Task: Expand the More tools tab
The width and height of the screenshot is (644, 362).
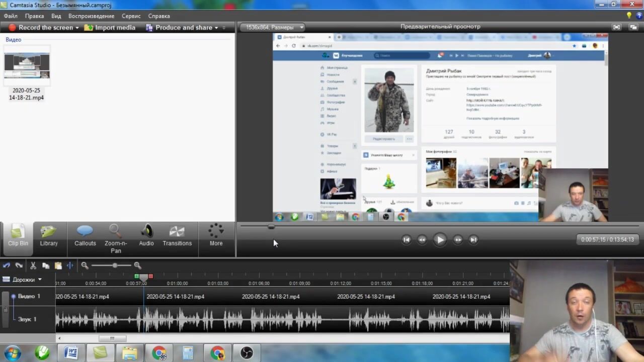Action: pyautogui.click(x=216, y=236)
